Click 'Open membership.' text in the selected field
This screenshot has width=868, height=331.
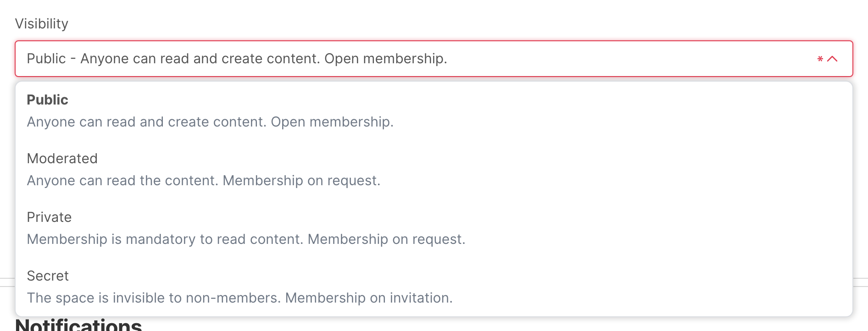pyautogui.click(x=386, y=59)
